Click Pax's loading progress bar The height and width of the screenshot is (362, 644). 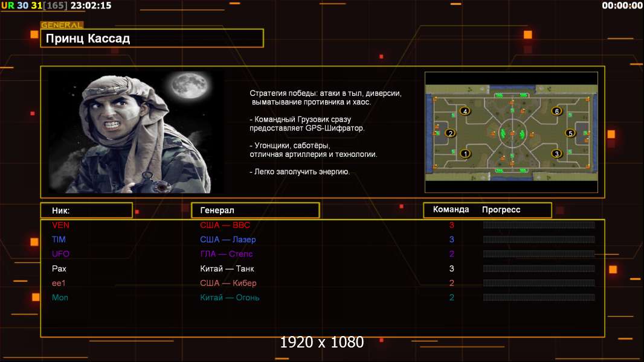[x=539, y=268]
